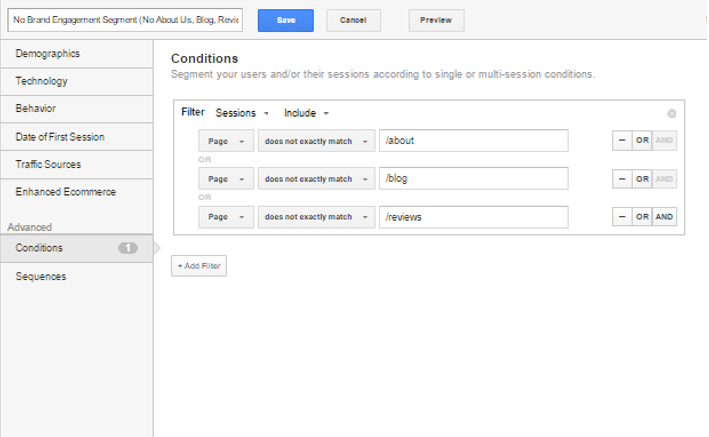The image size is (709, 437).
Task: Save the segment
Action: [286, 20]
